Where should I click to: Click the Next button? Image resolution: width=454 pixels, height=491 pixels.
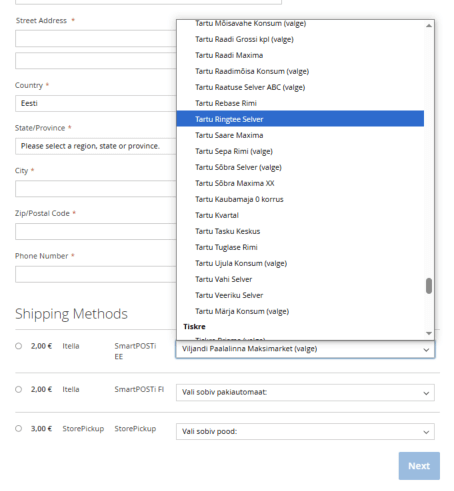click(419, 466)
